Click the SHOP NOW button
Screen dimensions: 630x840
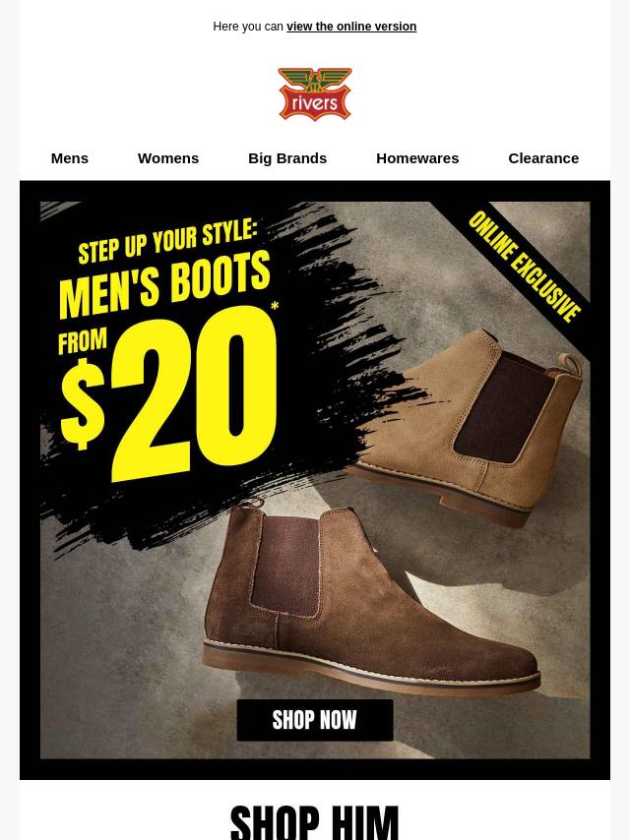[315, 720]
